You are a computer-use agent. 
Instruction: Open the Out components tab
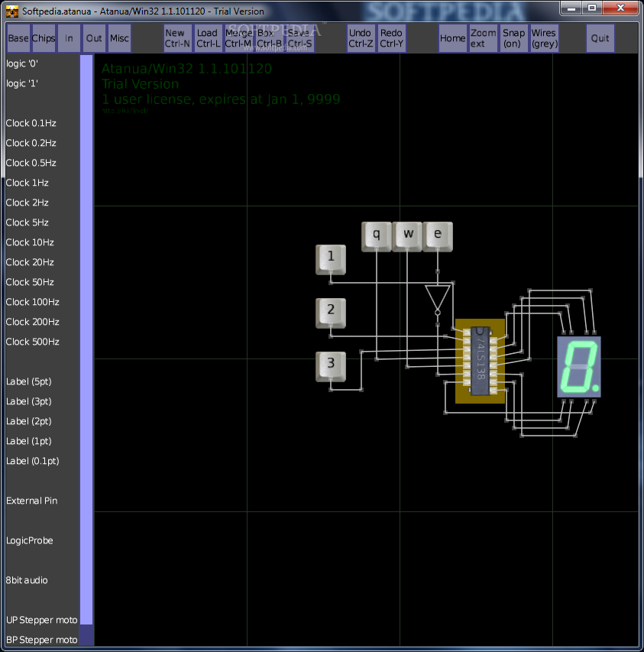[x=94, y=38]
